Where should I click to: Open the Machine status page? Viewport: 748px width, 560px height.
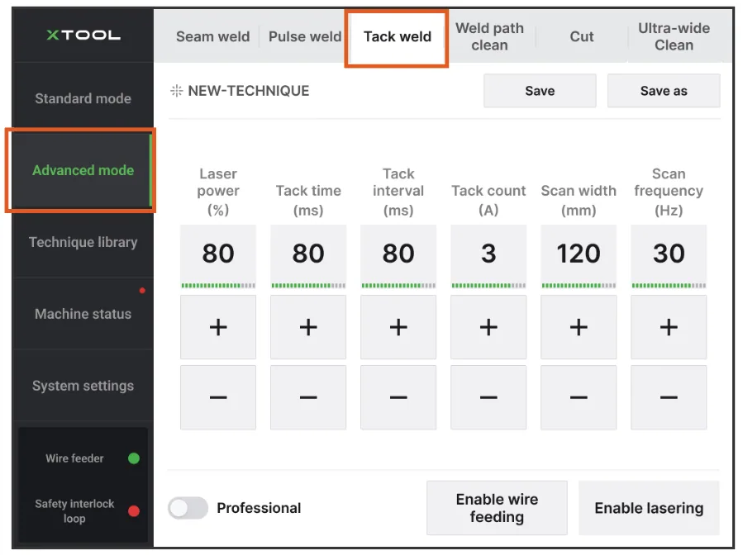pos(83,314)
